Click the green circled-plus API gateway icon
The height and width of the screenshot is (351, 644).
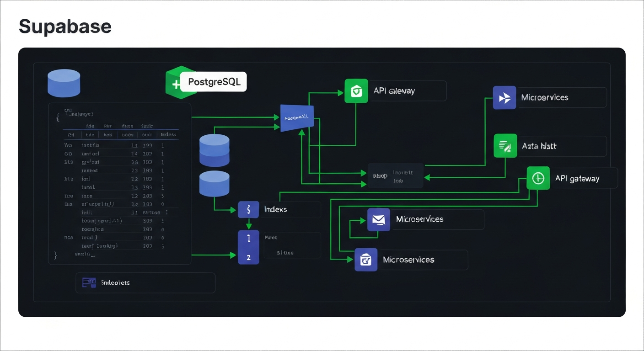pyautogui.click(x=538, y=178)
